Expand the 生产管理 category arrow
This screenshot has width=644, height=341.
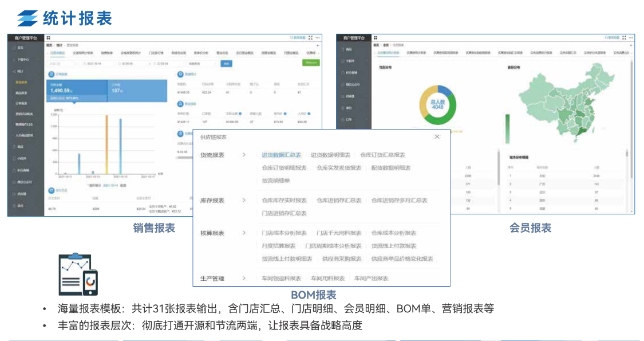coord(244,279)
